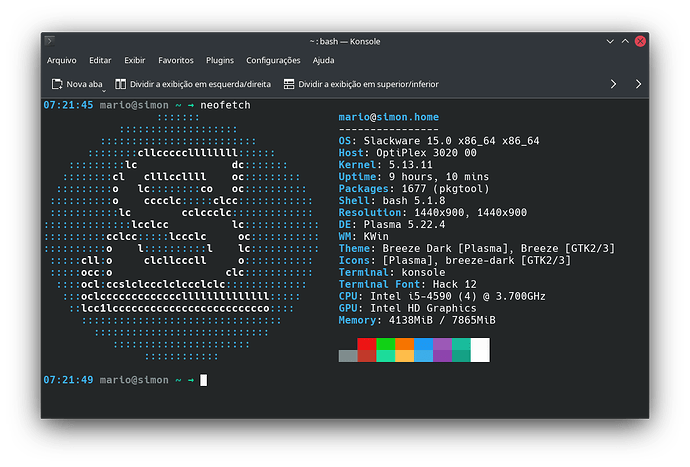Viewport: 690px width, 467px height.
Task: Click the mint green color block
Action: point(385,356)
